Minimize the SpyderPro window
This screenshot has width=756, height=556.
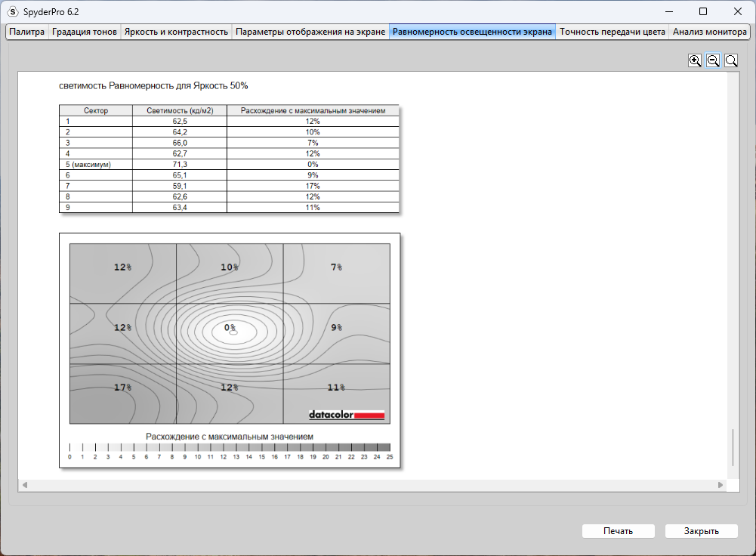point(669,11)
